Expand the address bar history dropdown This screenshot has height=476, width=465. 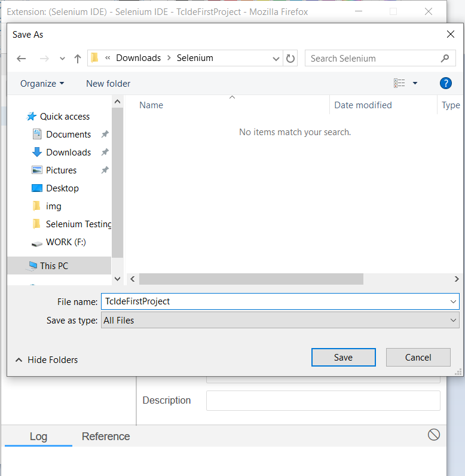[x=276, y=58]
